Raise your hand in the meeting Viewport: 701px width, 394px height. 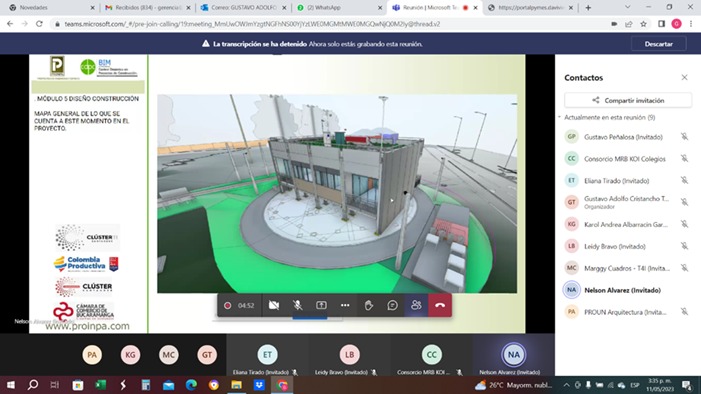pos(368,305)
